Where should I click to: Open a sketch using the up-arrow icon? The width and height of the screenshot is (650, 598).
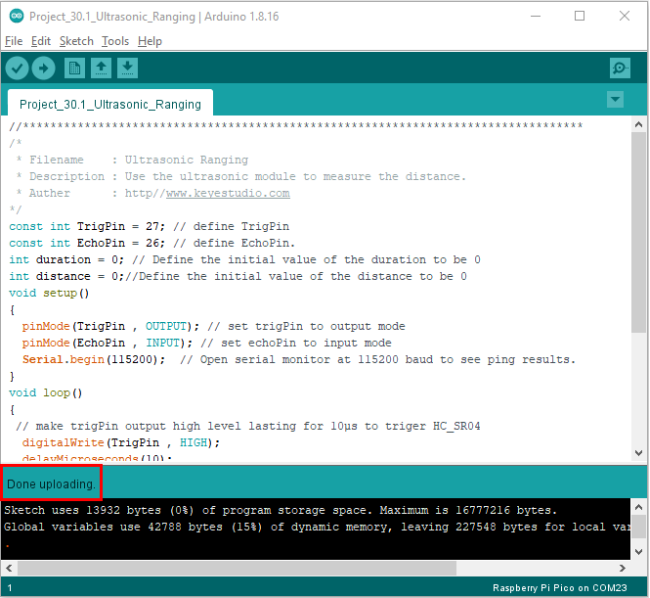pyautogui.click(x=101, y=68)
